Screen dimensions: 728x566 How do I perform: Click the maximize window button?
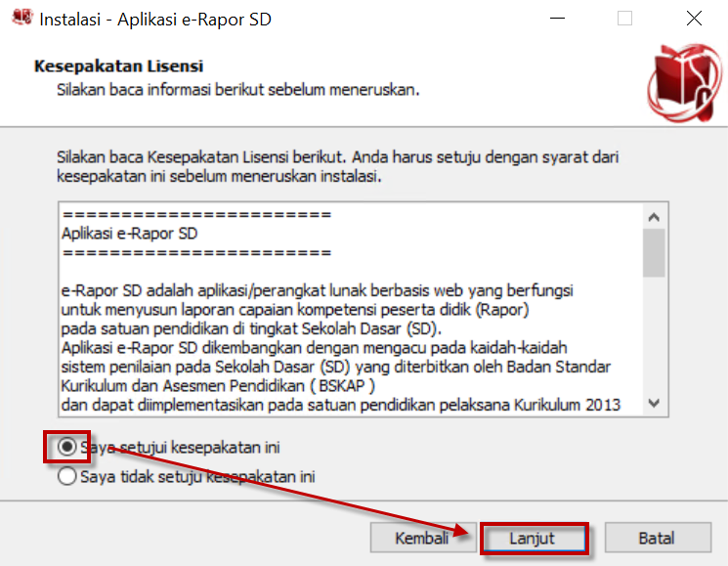(624, 18)
